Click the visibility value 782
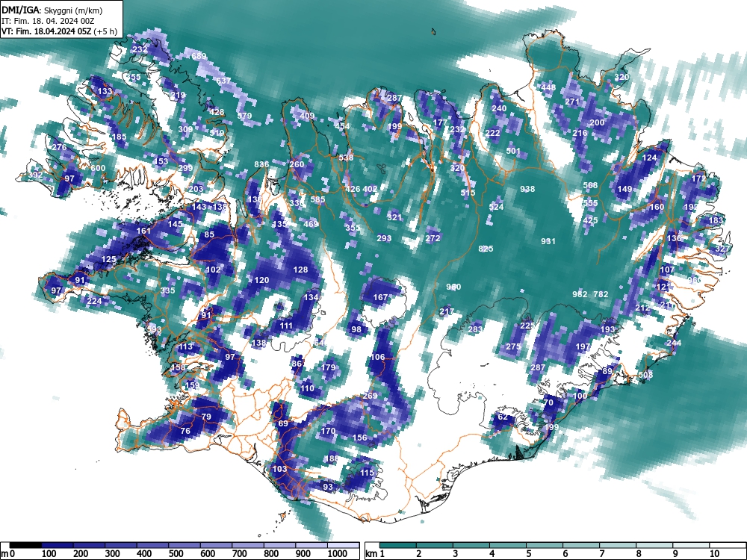The width and height of the screenshot is (747, 560). tap(601, 294)
